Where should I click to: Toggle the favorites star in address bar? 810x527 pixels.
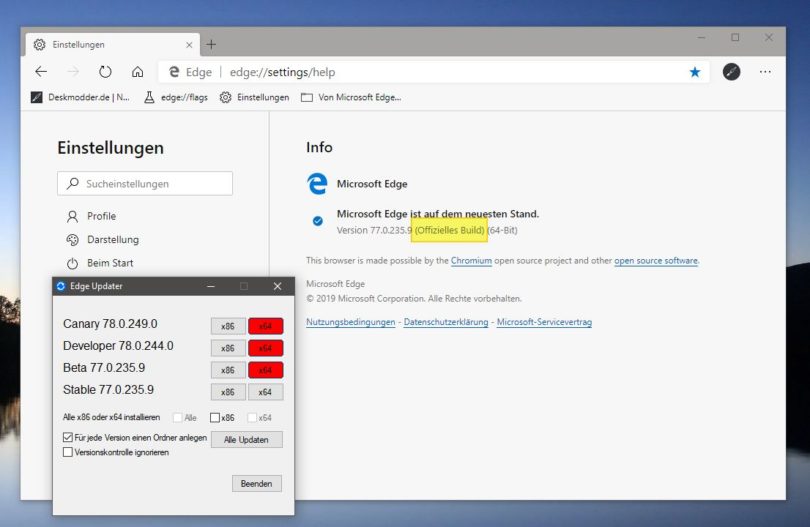695,72
